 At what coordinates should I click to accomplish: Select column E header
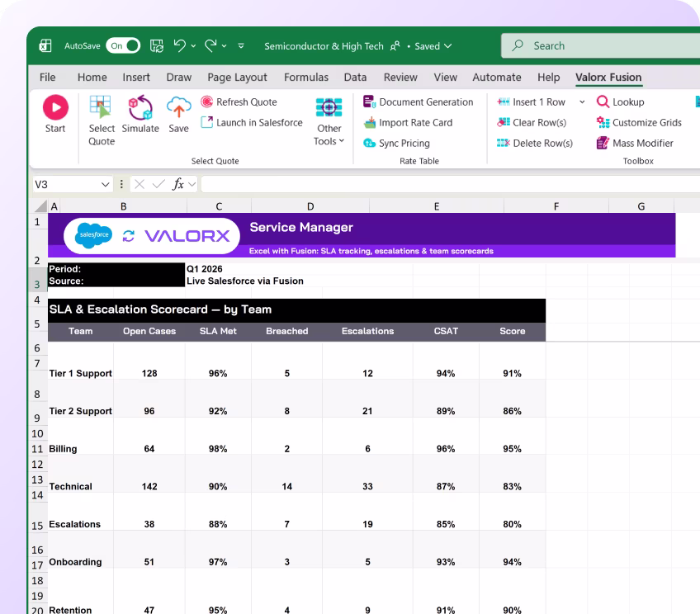[437, 206]
